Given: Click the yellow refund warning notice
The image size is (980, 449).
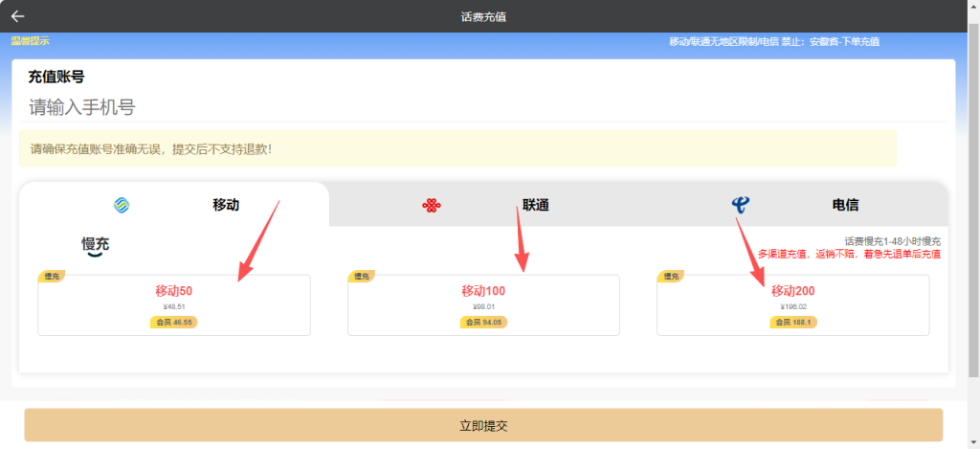Looking at the screenshot, I should [x=458, y=148].
